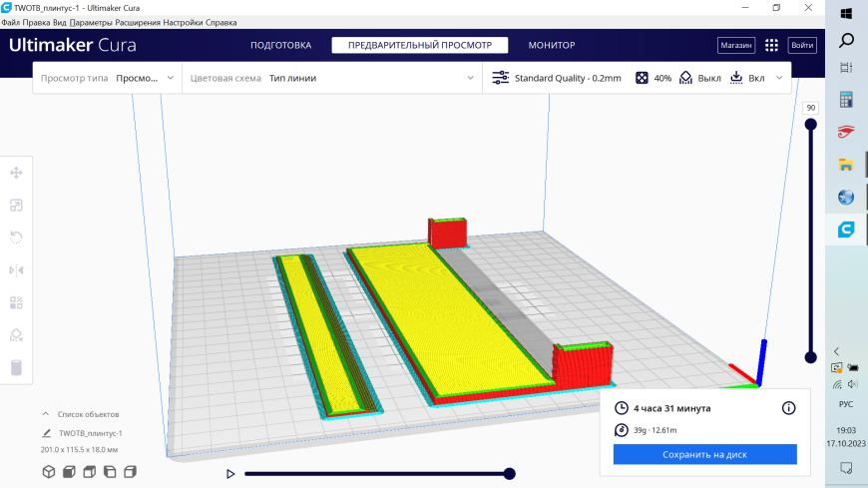Switch to the МОНИТОР stage tab
This screenshot has width=868, height=488.
(552, 46)
